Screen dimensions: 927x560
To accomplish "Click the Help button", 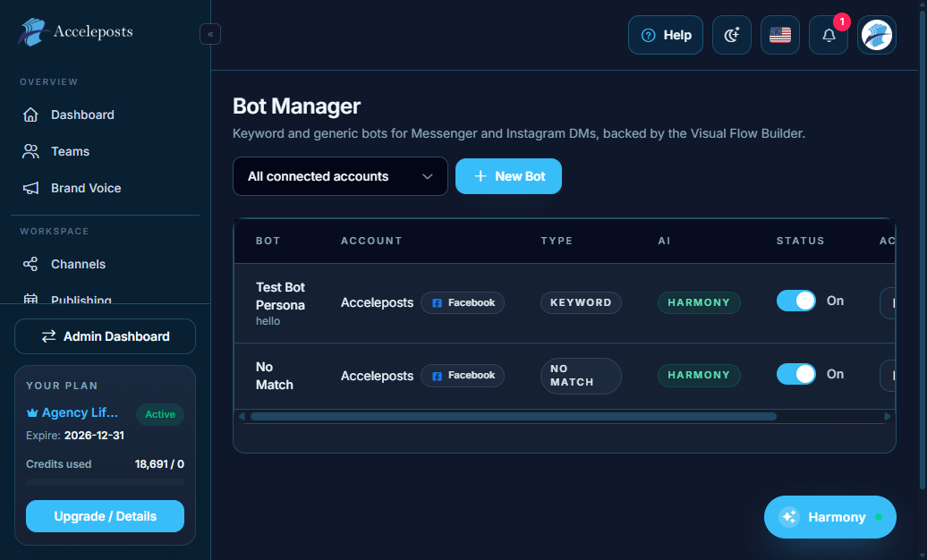I will (666, 35).
